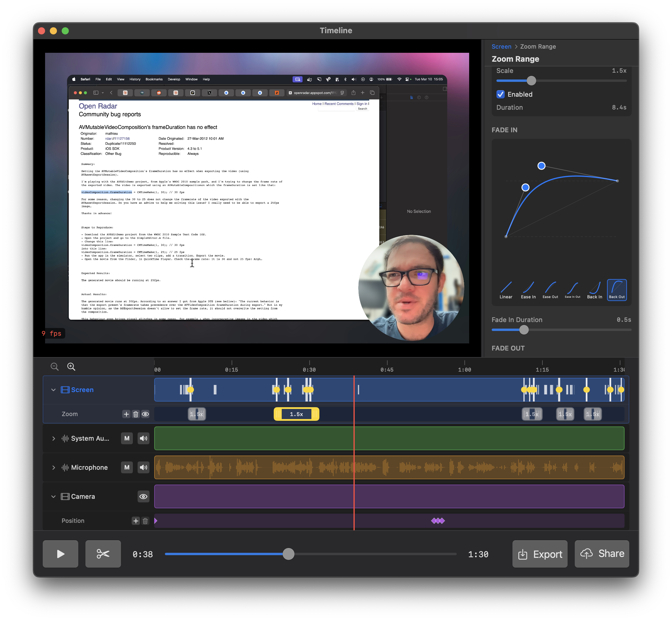Viewport: 672px width, 621px height.
Task: Collapse the Screen track chevron
Action: [x=53, y=390]
